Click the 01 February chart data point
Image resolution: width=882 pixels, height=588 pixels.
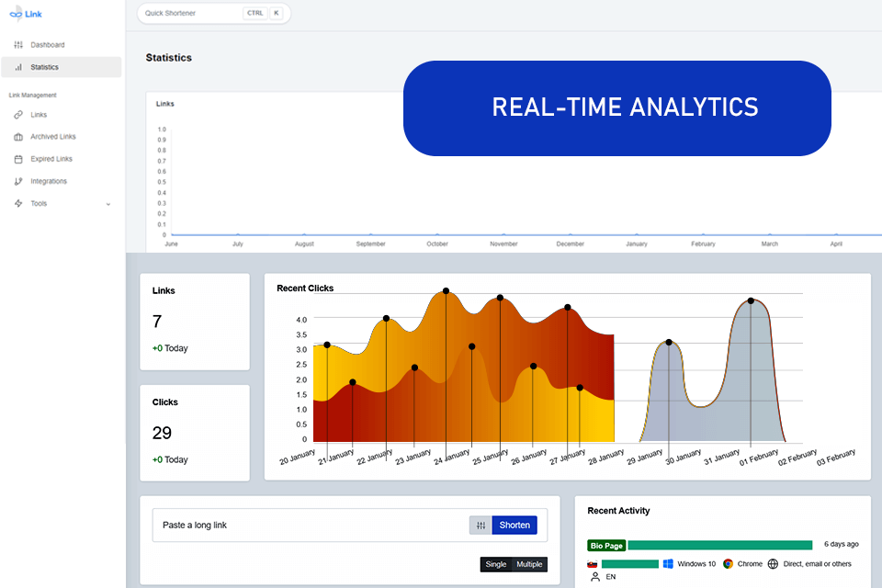(x=751, y=300)
